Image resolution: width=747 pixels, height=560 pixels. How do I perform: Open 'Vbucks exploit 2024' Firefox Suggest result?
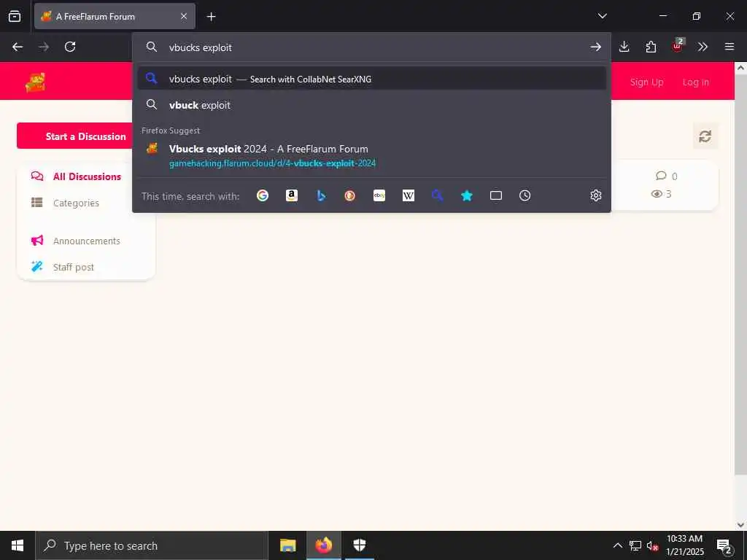371,156
